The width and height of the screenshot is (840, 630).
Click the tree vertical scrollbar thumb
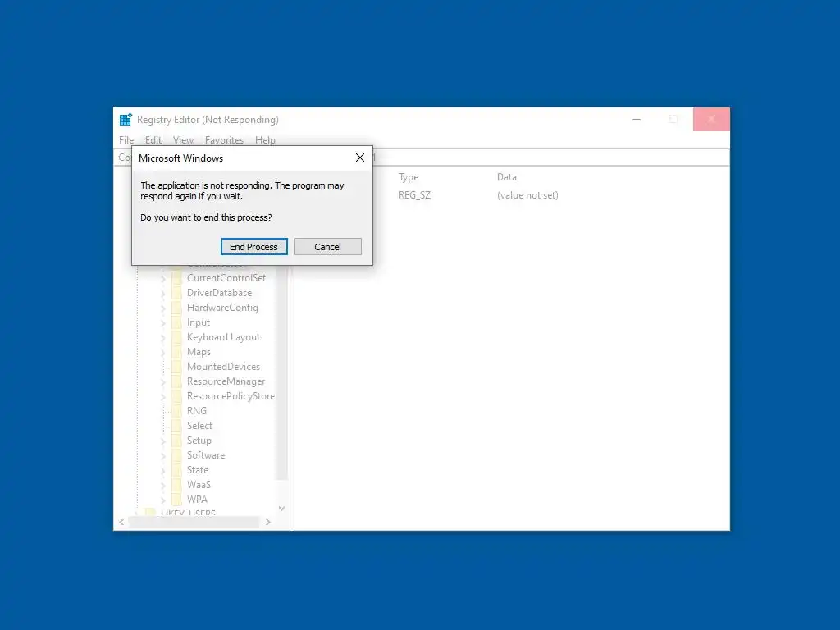282,372
